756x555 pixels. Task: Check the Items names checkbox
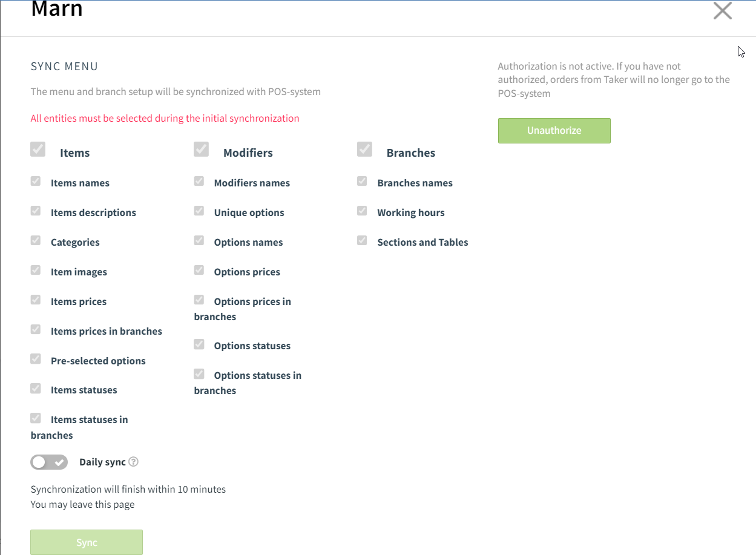[x=36, y=181]
